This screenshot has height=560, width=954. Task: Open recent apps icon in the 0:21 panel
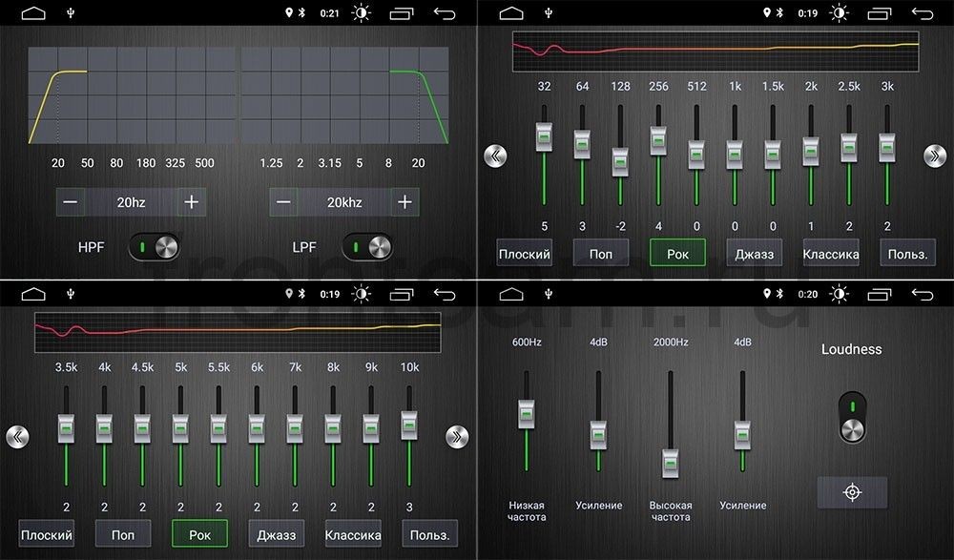tap(401, 12)
